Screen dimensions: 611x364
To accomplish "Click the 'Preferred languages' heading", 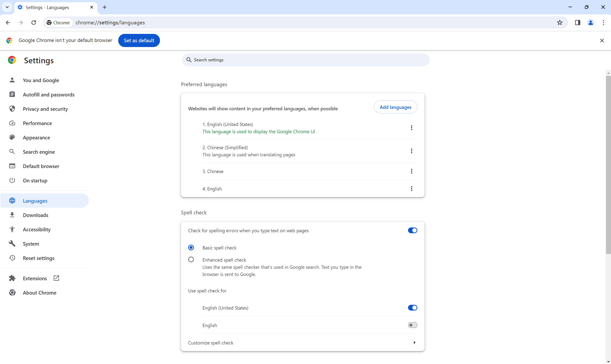I will click(204, 84).
